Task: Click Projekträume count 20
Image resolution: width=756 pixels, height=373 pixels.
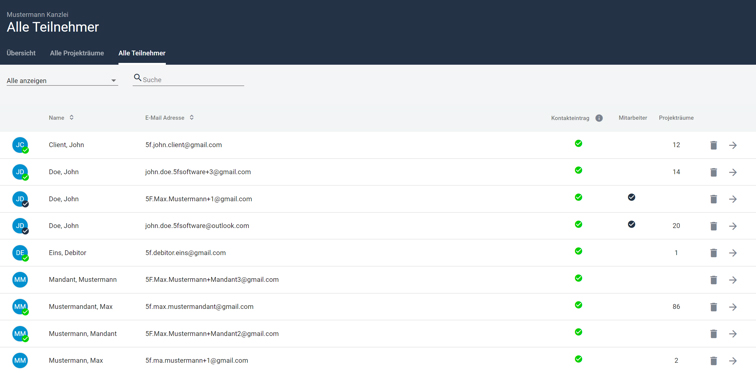Action: pyautogui.click(x=676, y=226)
